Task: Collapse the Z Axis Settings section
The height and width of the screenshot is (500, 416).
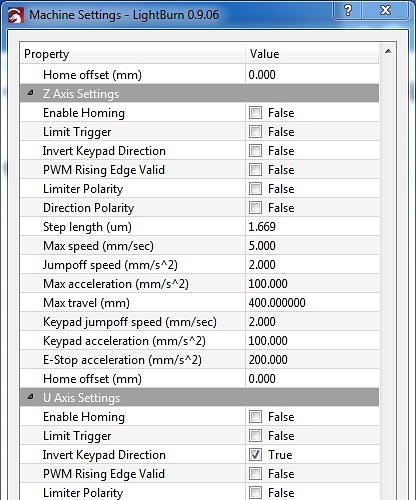Action: click(31, 93)
